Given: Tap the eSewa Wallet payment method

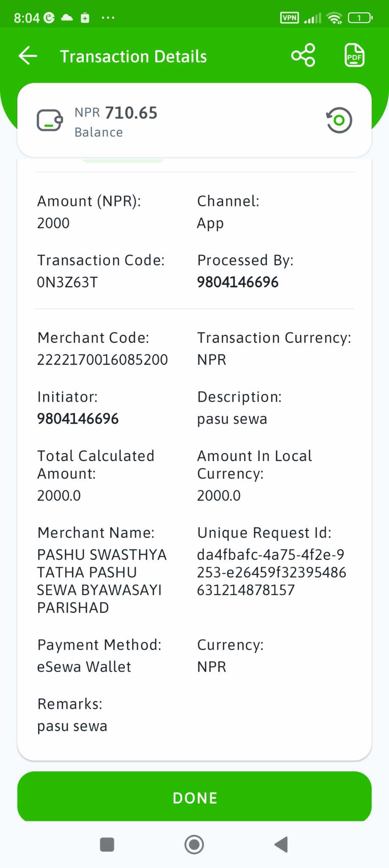Looking at the screenshot, I should pos(84,667).
